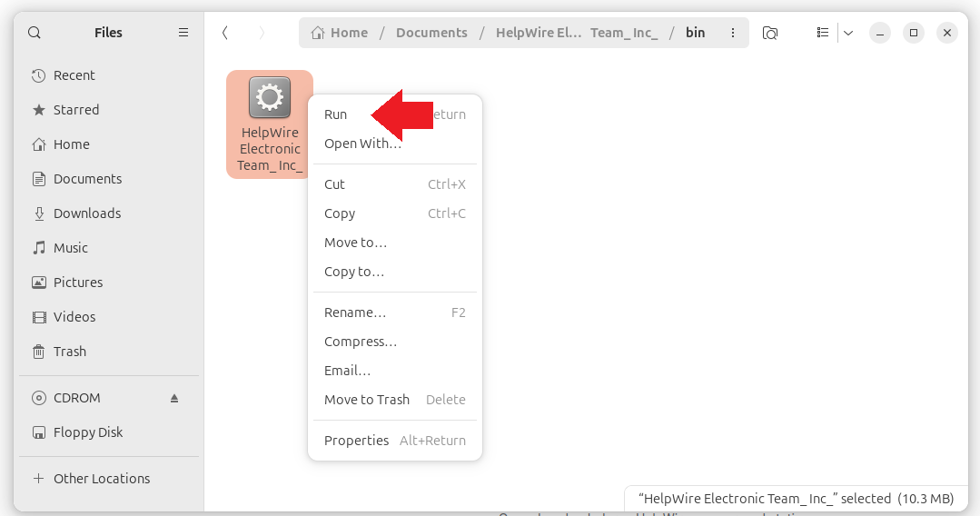980x516 pixels.
Task: Minimize the Files window
Action: point(880,33)
